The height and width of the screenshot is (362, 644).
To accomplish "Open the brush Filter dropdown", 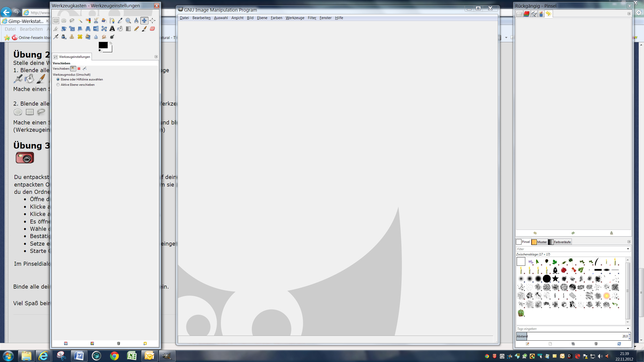I will coord(628,249).
